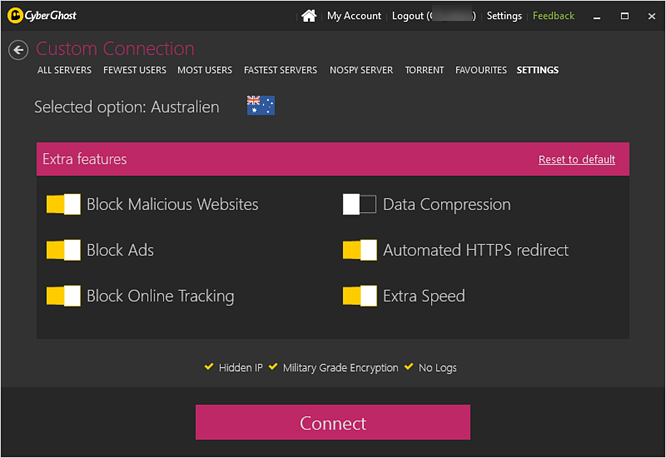Click Reset to default link
666x458 pixels.
[x=576, y=159]
